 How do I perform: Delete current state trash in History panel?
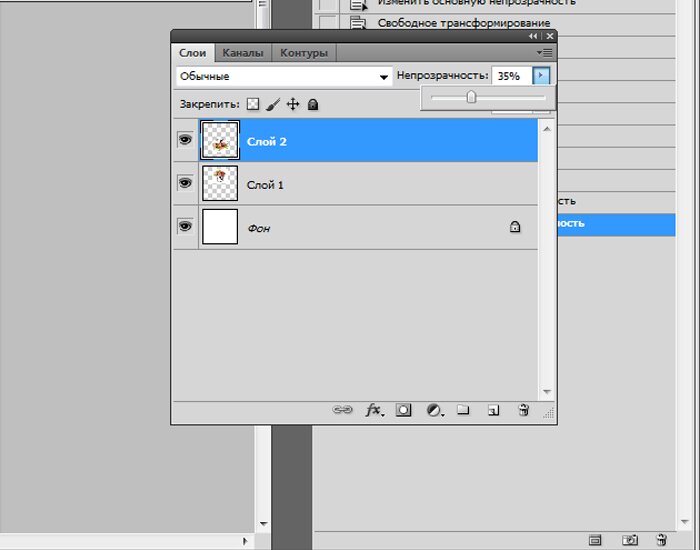(x=662, y=540)
